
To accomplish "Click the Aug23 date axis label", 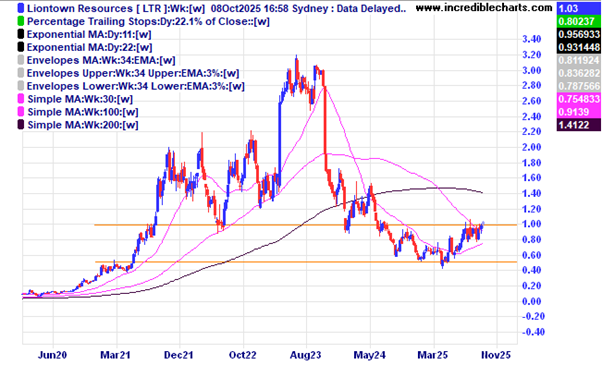I will point(306,355).
